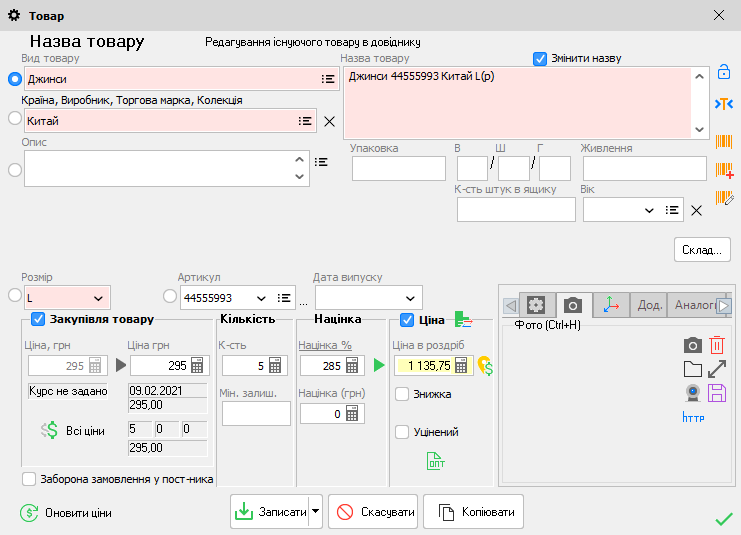
Task: Uncheck the Змінити назву checkbox
Action: 540,58
